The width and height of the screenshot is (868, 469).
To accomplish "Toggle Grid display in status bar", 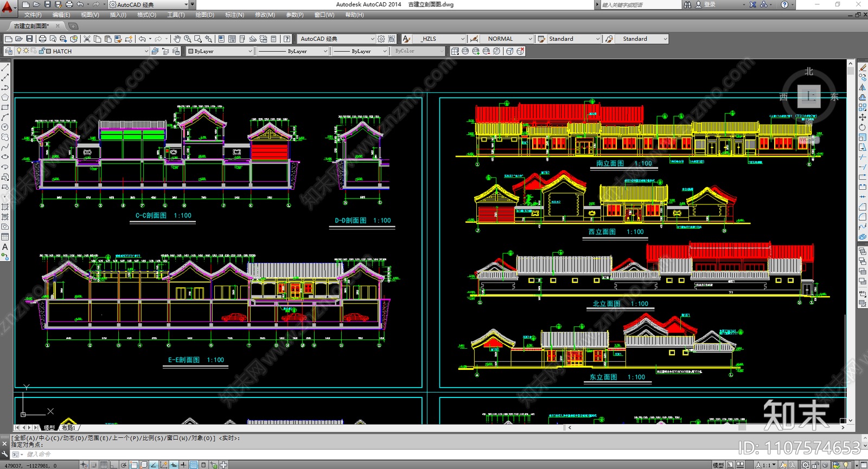I will (x=104, y=465).
